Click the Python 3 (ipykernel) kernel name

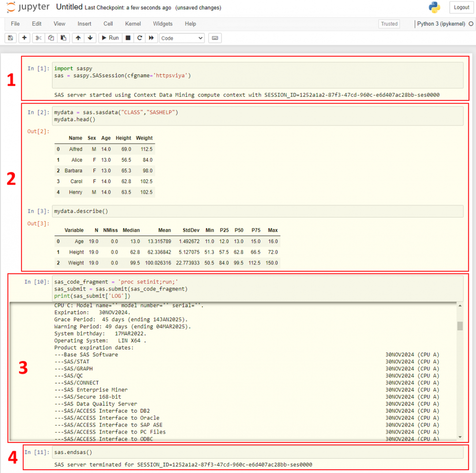[441, 24]
